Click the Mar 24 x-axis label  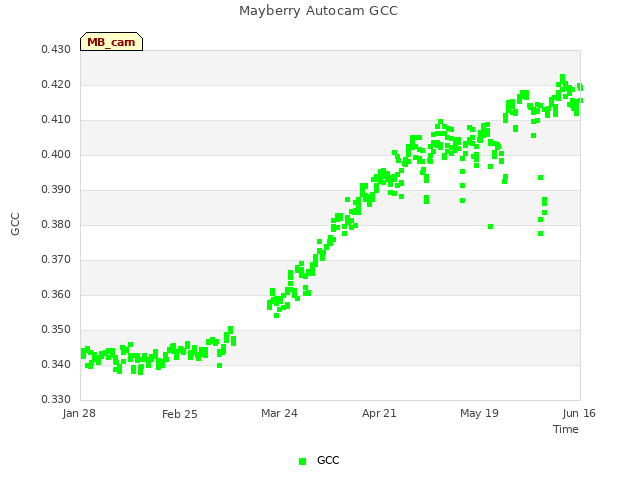tap(279, 413)
